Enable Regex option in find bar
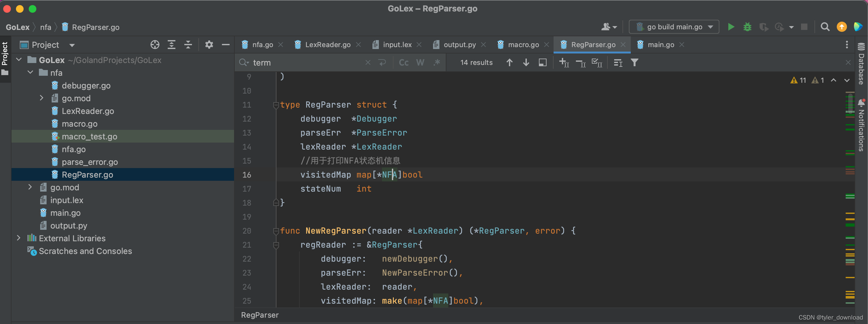This screenshot has height=324, width=868. coord(437,63)
